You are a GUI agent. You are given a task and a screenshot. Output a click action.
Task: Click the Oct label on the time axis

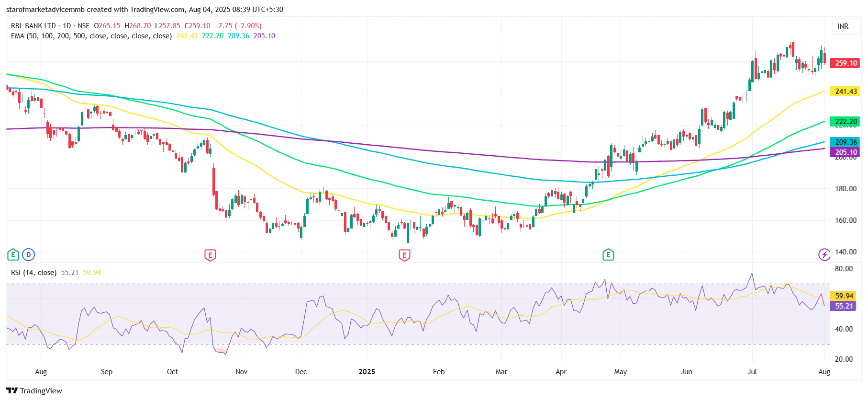pos(172,372)
